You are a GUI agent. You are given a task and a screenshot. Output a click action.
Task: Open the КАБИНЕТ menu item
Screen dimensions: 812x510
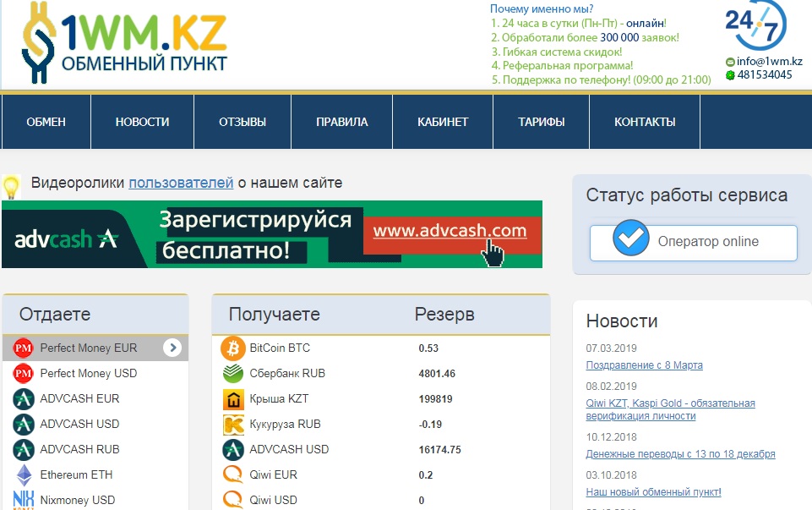coord(443,122)
